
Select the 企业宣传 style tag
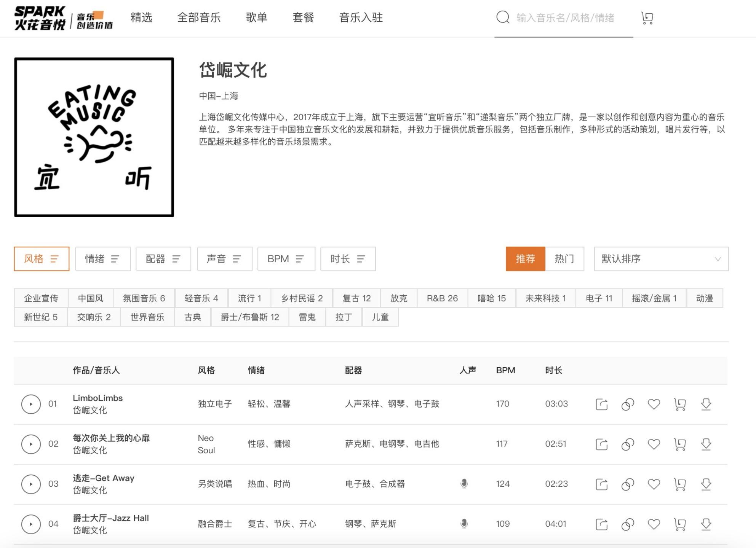[41, 298]
